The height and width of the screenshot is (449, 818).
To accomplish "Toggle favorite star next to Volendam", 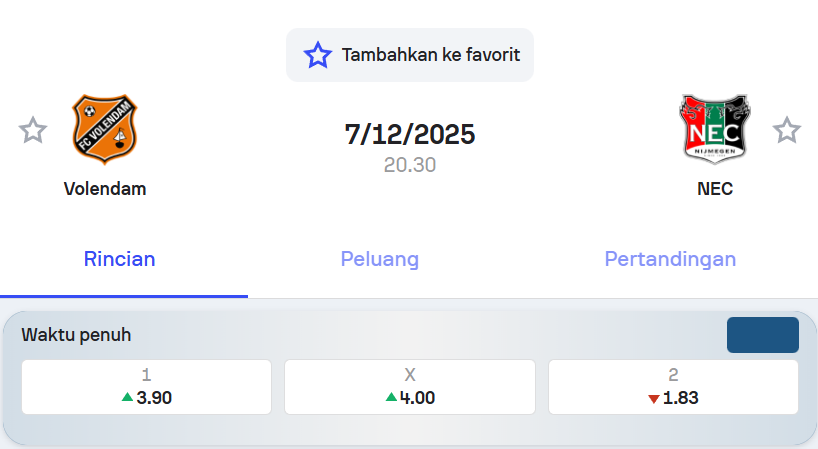I will pos(33,130).
